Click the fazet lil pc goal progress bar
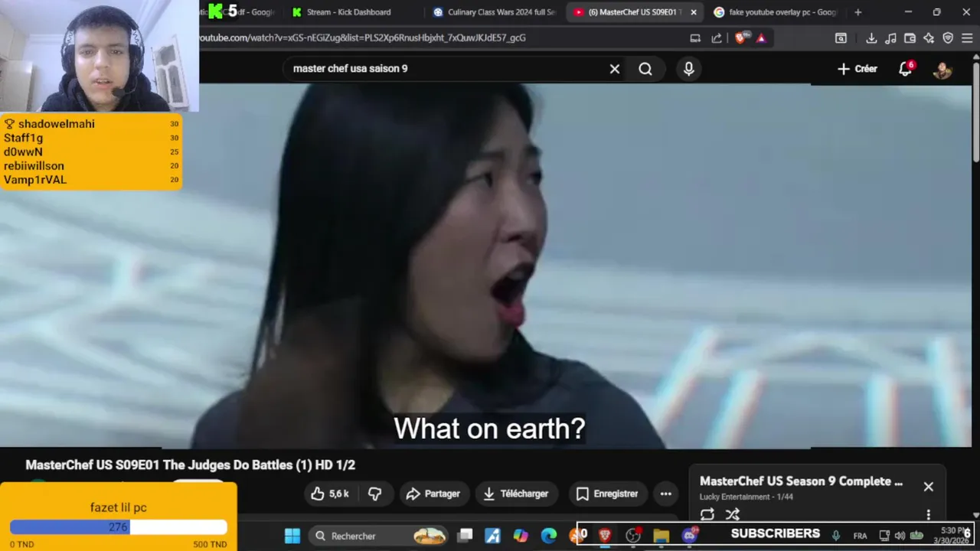 tap(119, 527)
